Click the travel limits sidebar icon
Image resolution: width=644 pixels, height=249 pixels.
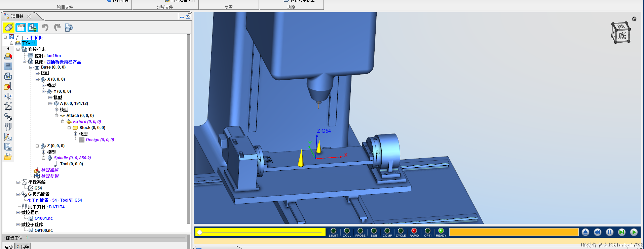[8, 96]
